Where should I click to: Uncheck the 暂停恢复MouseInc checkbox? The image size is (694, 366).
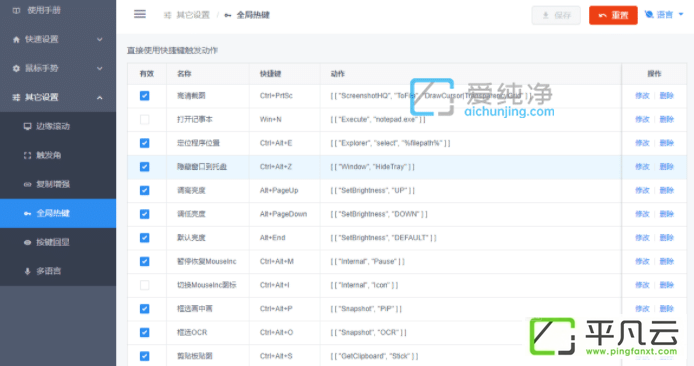click(144, 262)
